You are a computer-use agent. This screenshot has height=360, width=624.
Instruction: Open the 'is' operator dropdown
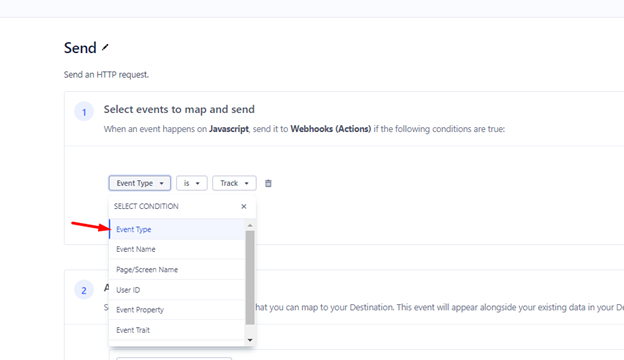point(192,183)
